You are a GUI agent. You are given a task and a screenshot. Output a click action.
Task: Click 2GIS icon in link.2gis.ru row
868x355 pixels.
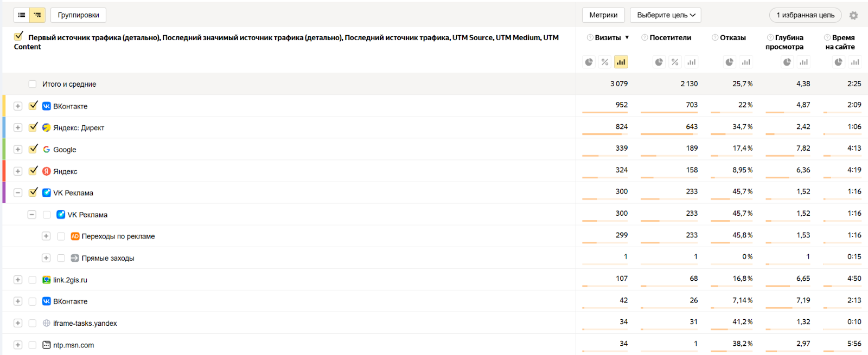47,280
